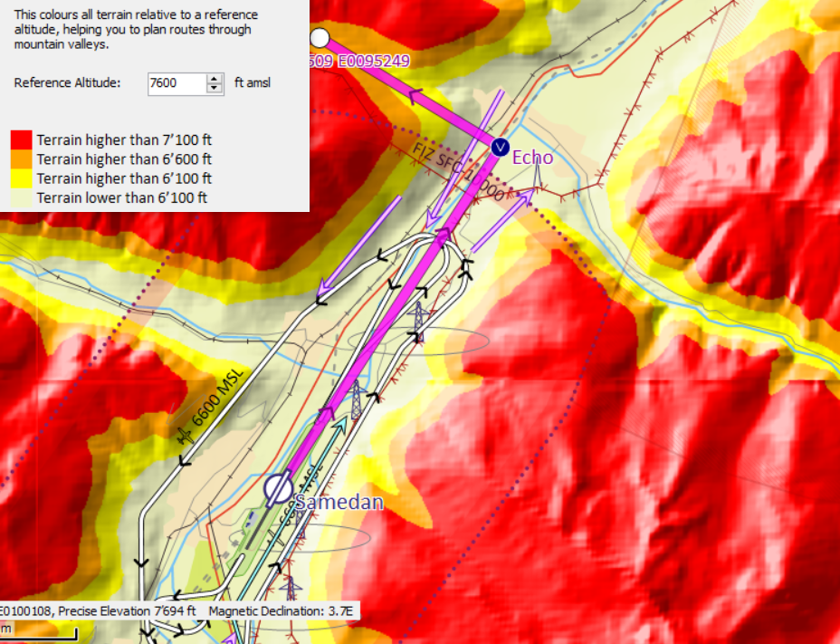
Task: Click the 6600 MSL altitude marker symbol
Action: (186, 436)
